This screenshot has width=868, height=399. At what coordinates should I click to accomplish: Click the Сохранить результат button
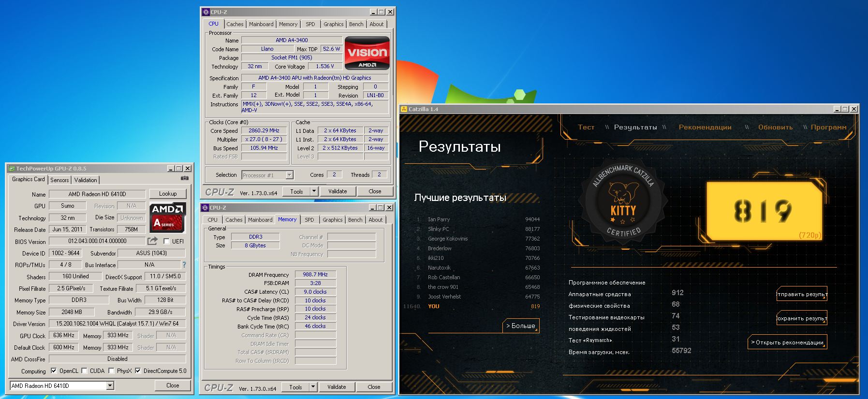802,318
